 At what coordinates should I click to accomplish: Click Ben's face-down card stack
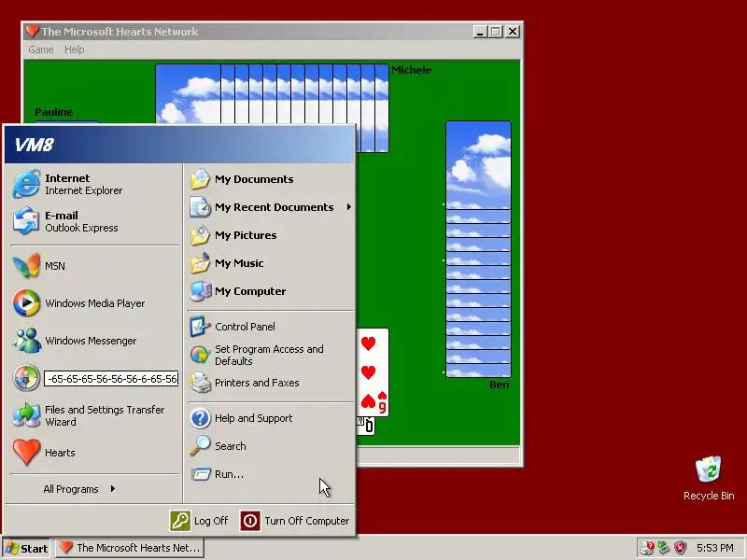[478, 249]
